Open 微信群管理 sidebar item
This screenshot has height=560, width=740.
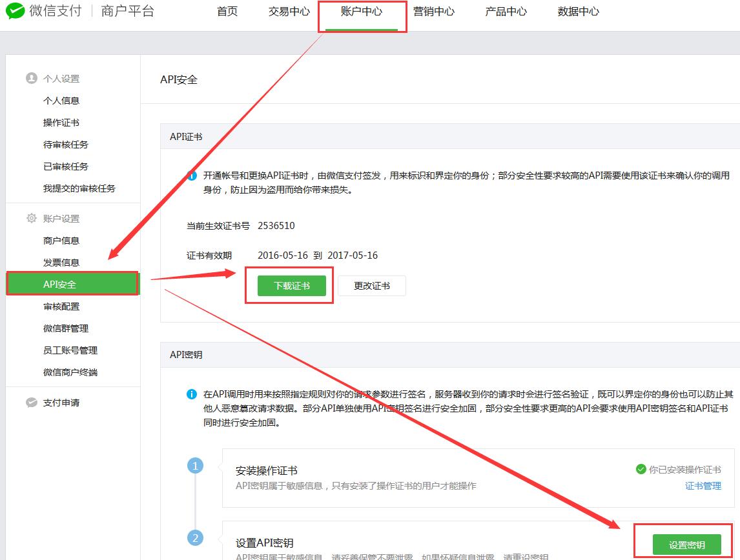pos(66,328)
